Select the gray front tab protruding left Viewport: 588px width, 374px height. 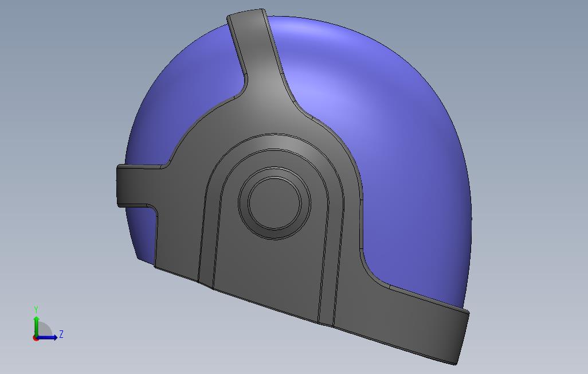(136, 186)
